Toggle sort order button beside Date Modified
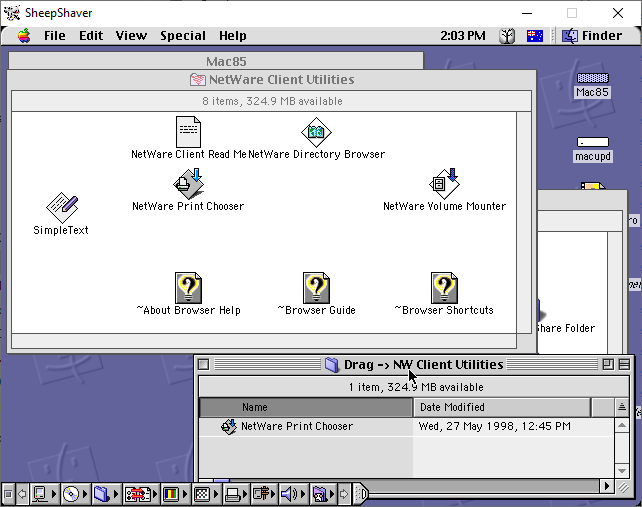Image resolution: width=642 pixels, height=507 pixels. pyautogui.click(x=622, y=407)
